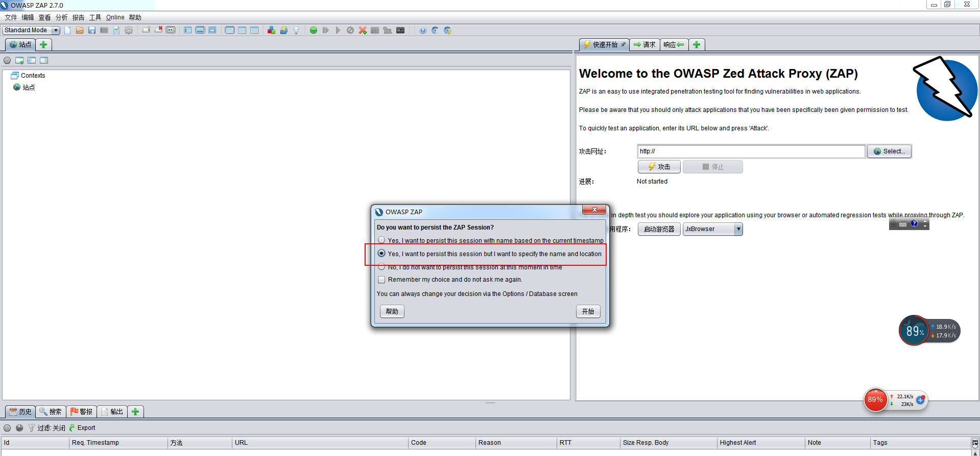The image size is (980, 456).
Task: Click the Show tab names icon in toolbar
Action: (x=171, y=30)
